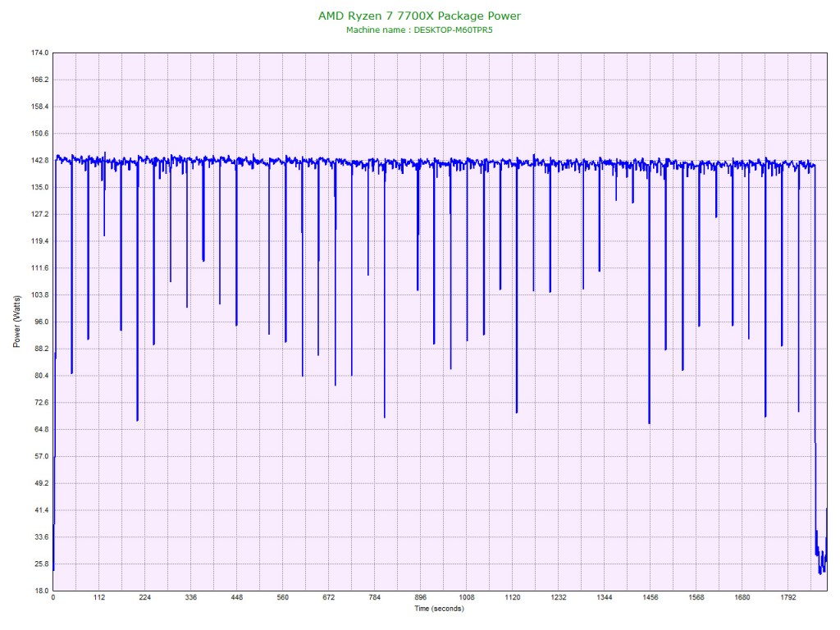Select the 142.8 tick on the power axis
Screen dimensions: 840x630
click(x=39, y=160)
